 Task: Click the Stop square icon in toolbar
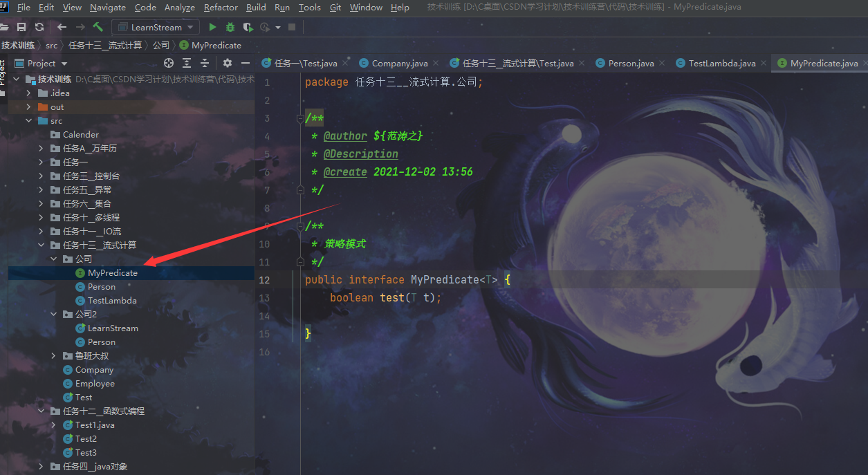(292, 28)
